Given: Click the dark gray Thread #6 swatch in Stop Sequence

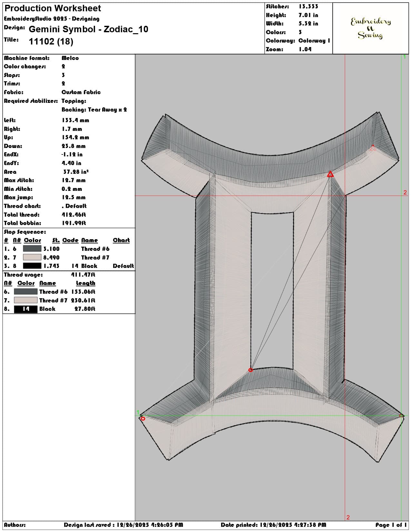Looking at the screenshot, I should [32, 249].
